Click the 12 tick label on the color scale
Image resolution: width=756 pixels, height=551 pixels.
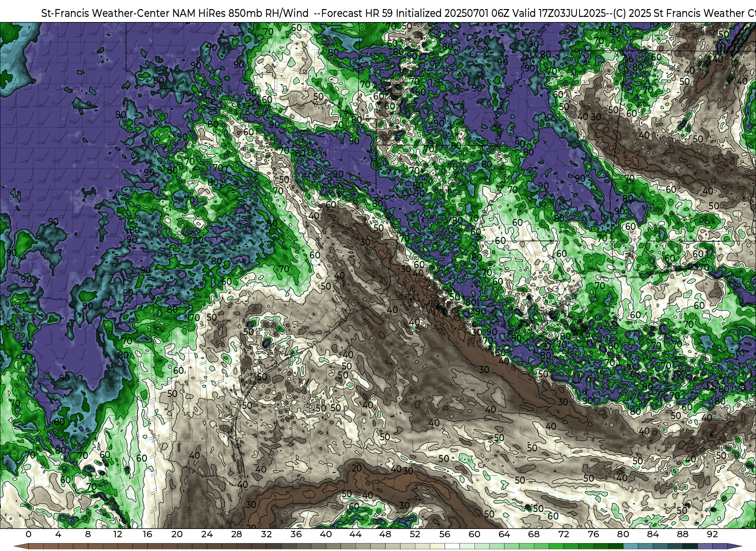tap(118, 534)
